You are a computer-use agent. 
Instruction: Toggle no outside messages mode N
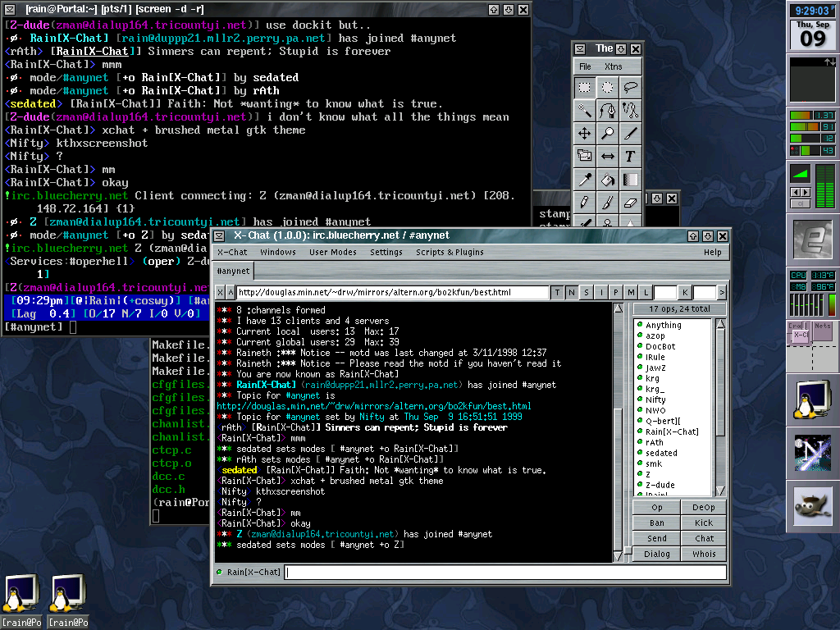point(572,292)
